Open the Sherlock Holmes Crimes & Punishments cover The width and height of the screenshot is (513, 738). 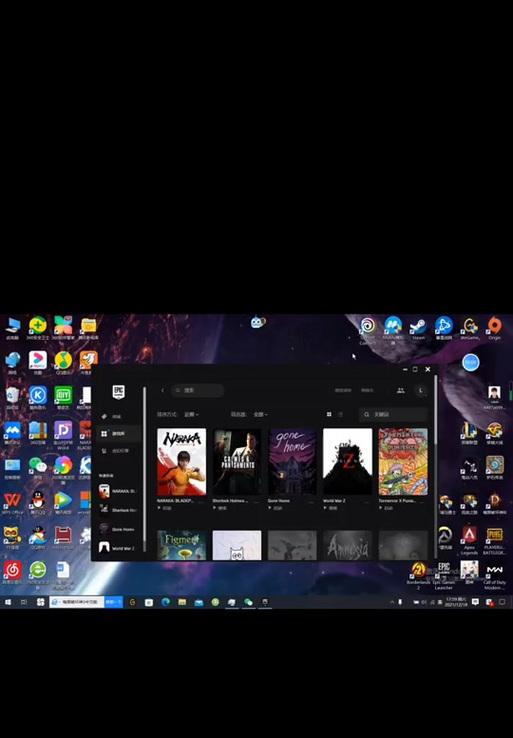237,461
